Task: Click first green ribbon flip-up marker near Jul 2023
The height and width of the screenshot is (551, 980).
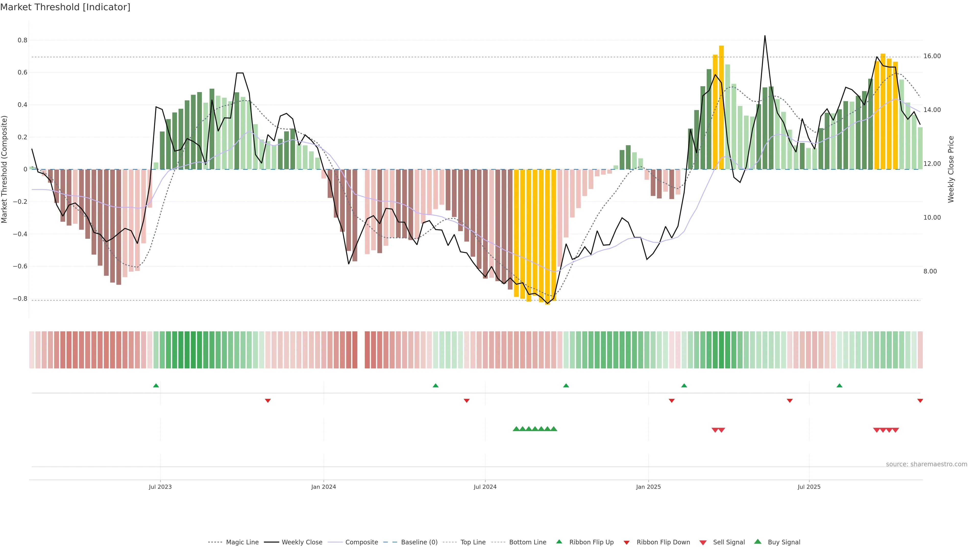Action: coord(156,386)
